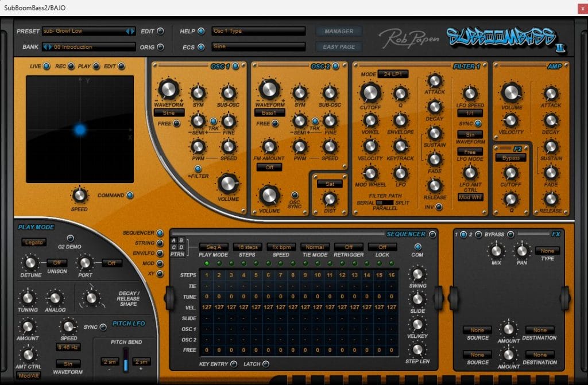This screenshot has width=588, height=385.
Task: Open the Filter 1 Mode 24 LP1 dropdown
Action: coord(392,75)
